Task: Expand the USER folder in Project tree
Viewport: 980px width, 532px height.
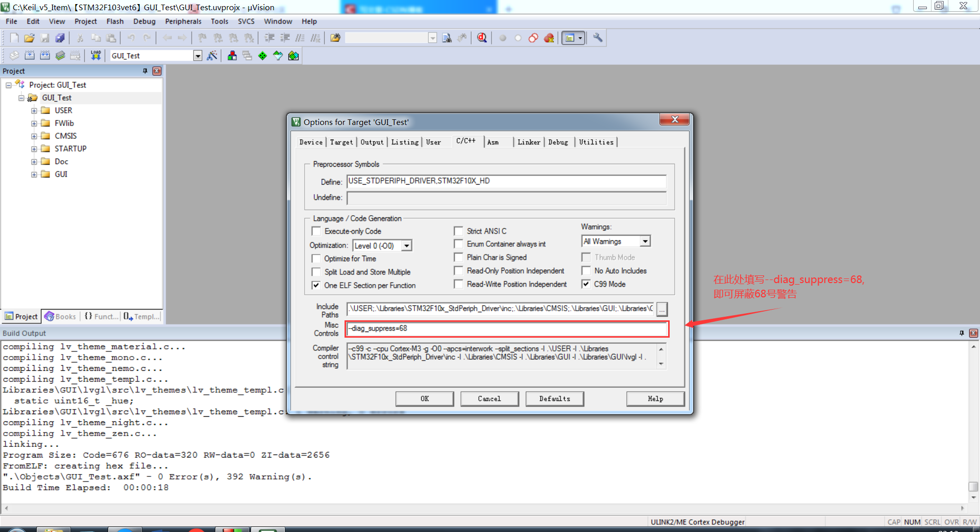Action: 34,110
